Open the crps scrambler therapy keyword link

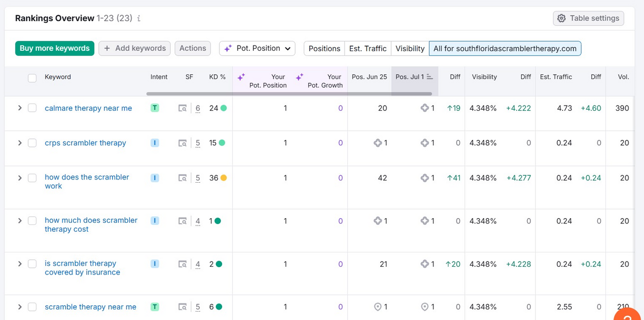85,143
